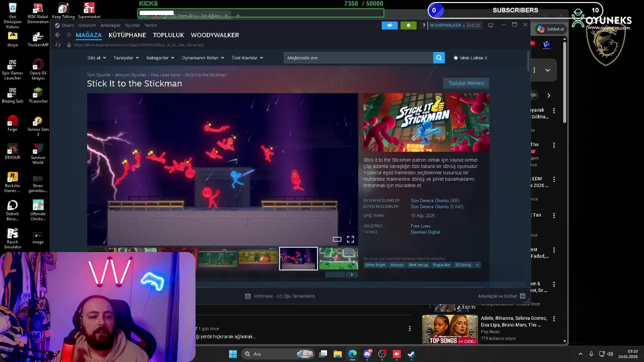
Task: Click the downloads icon in Steam's bottom bar
Action: 248,296
